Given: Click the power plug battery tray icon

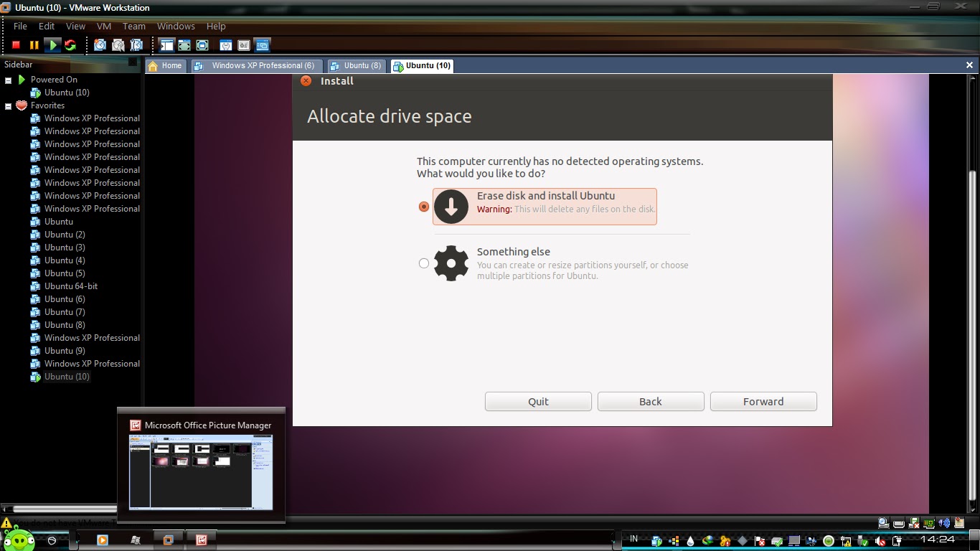Looking at the screenshot, I should coord(897,540).
